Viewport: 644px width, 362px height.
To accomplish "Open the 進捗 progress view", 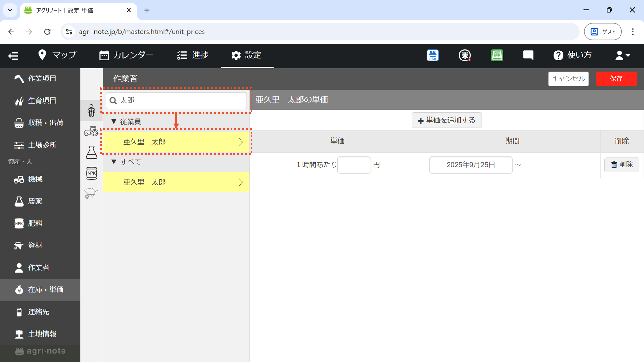I will 193,55.
